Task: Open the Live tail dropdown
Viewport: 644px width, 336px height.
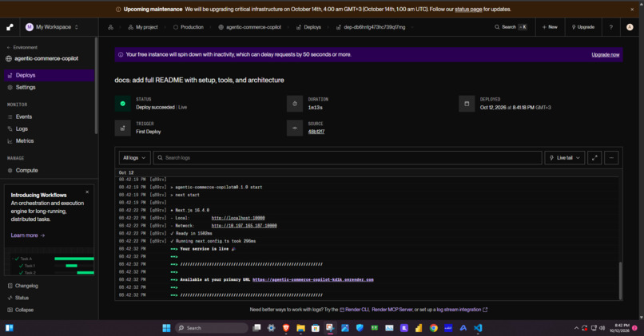Action: [x=565, y=157]
